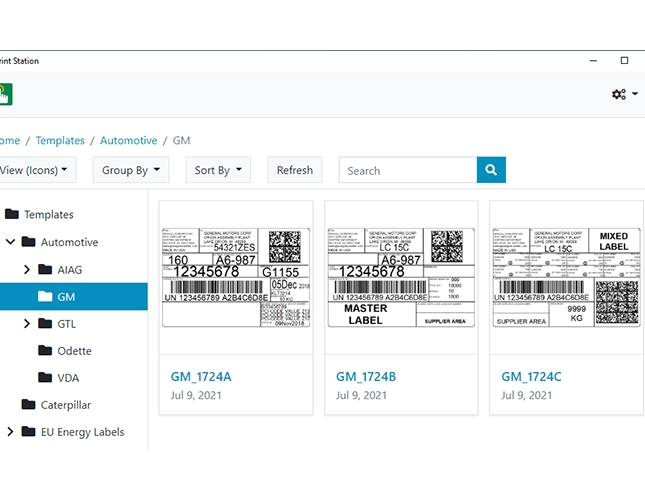Go to Templates in the breadcrumb
This screenshot has width=645, height=500.
60,141
